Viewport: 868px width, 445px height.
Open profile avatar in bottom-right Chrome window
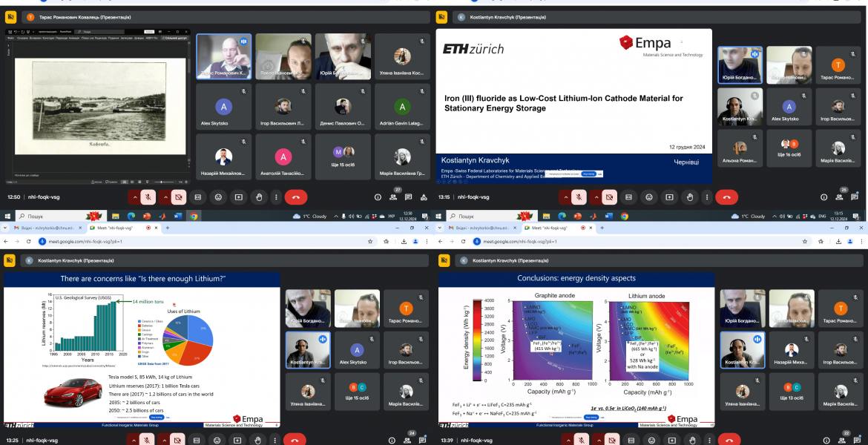(849, 241)
